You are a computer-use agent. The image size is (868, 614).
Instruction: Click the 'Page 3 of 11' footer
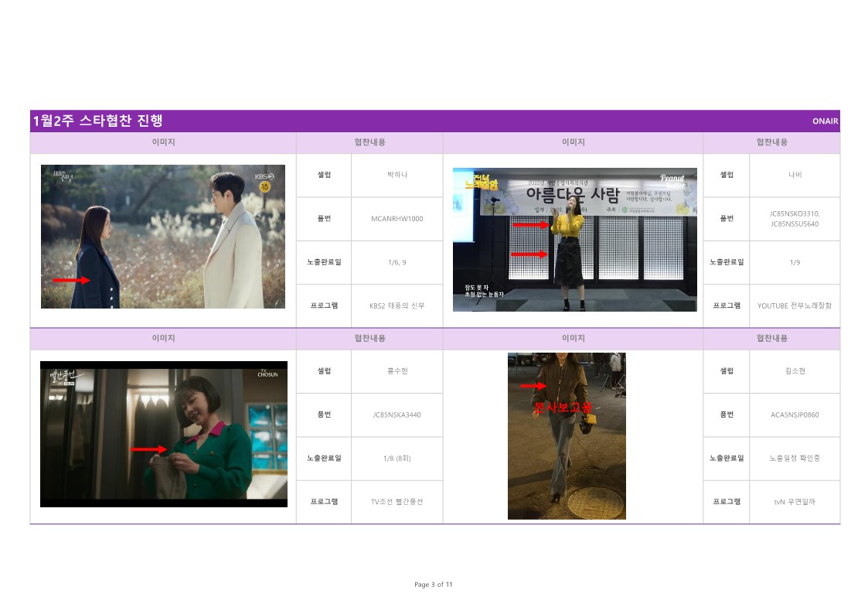coord(434,585)
